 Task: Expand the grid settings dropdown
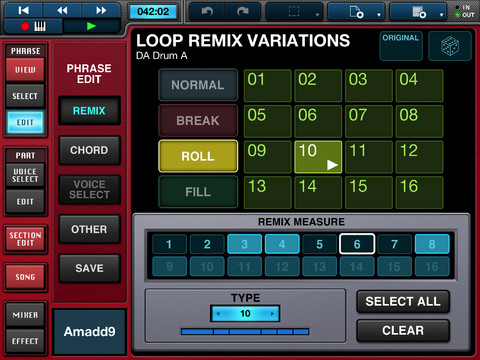tap(419, 12)
